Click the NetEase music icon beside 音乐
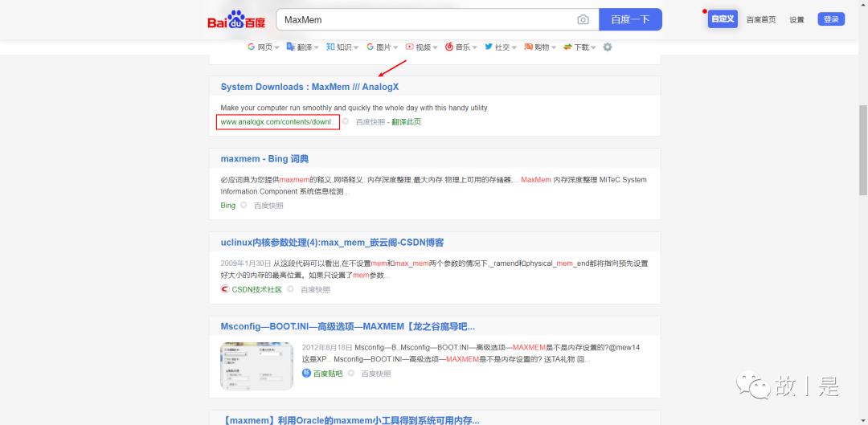Image resolution: width=868 pixels, height=425 pixels. click(449, 47)
